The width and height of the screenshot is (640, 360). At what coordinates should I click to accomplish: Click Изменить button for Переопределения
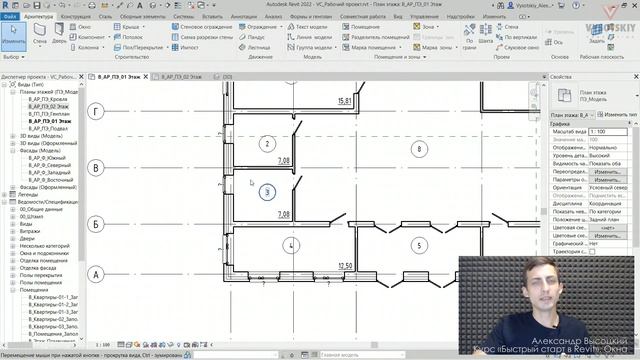point(607,172)
